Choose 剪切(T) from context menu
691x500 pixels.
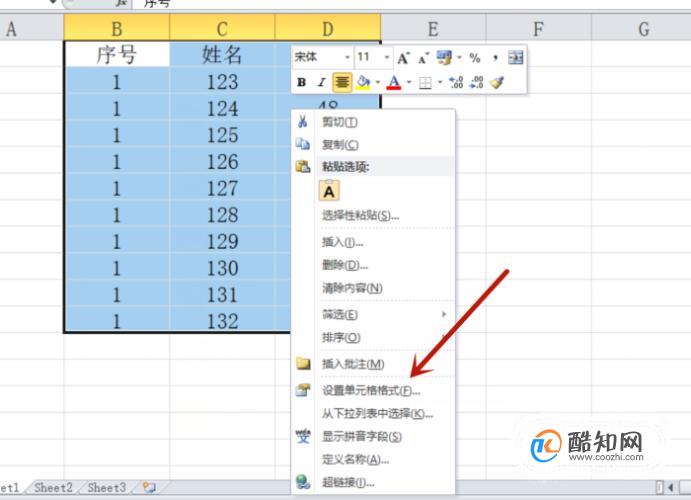(373, 122)
